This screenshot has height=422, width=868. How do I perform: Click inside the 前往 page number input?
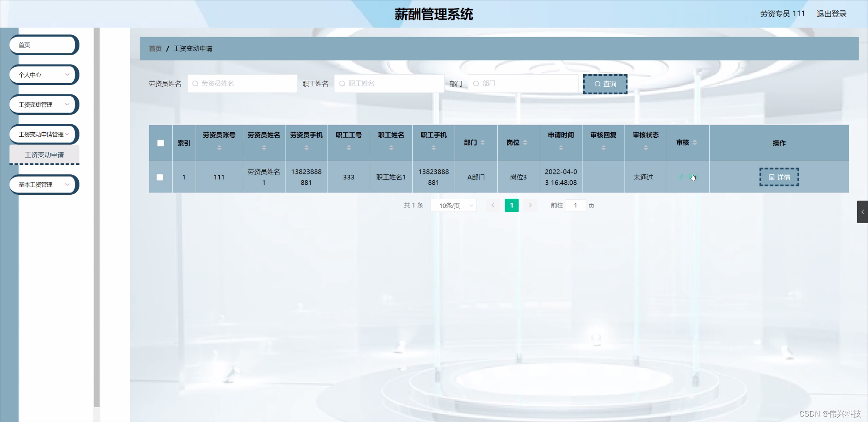coord(575,205)
